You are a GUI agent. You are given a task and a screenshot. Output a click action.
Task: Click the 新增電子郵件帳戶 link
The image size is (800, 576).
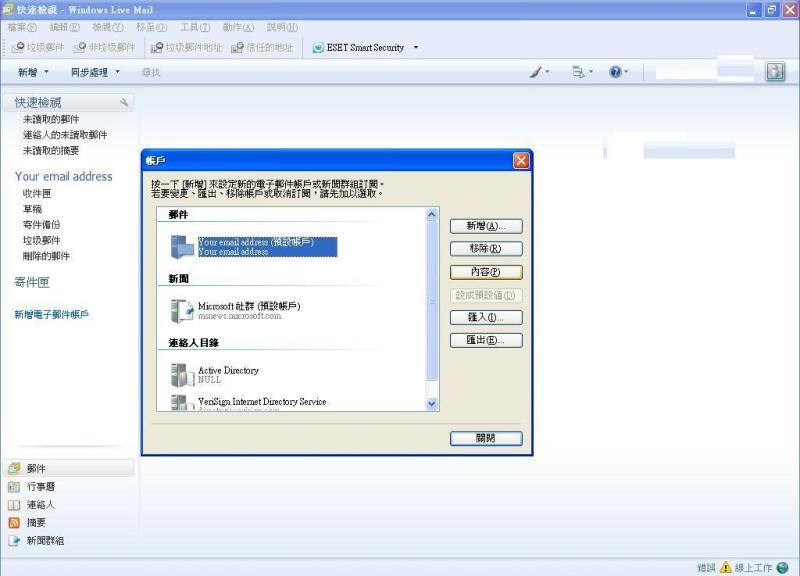point(52,315)
